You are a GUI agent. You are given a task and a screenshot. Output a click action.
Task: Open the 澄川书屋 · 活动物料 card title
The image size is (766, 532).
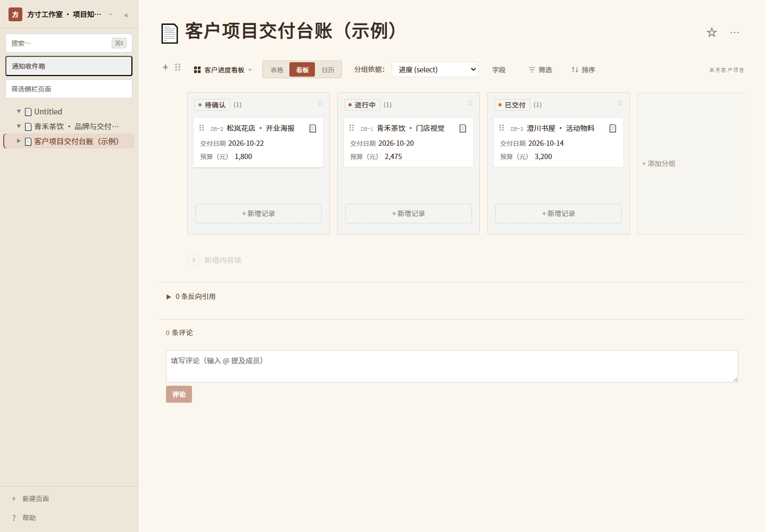click(x=561, y=128)
